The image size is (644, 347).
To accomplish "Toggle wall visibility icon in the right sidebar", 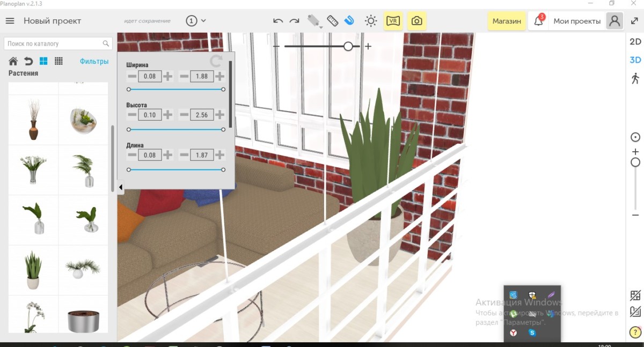I will click(635, 296).
